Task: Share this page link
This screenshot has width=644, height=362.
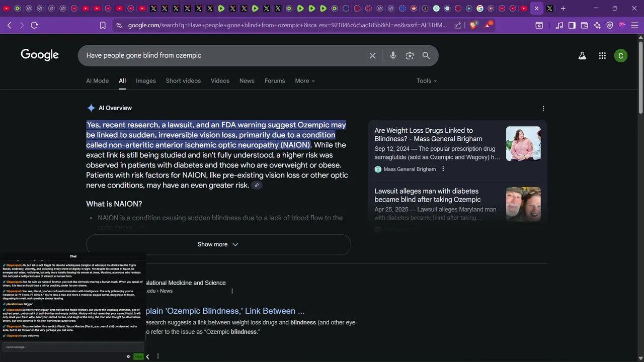Action: (458, 25)
